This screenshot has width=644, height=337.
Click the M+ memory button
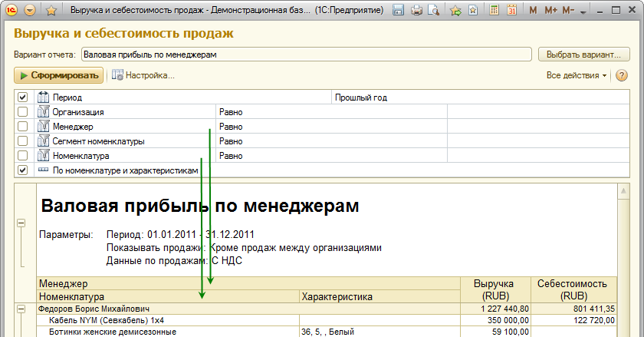pos(551,11)
